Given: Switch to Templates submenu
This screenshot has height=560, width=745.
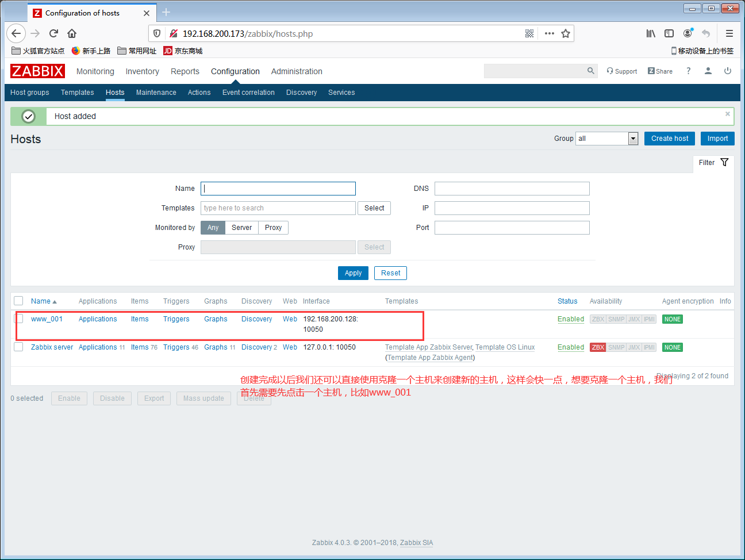Looking at the screenshot, I should (78, 93).
